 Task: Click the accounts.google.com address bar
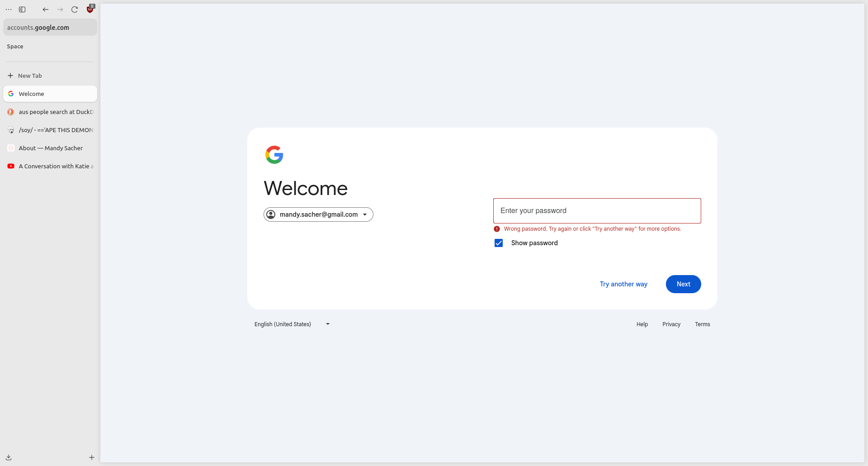(x=50, y=28)
